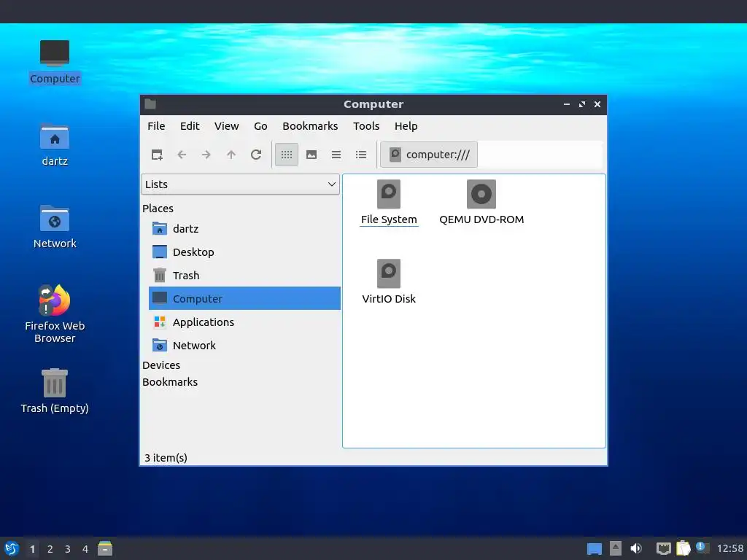The width and height of the screenshot is (747, 560).
Task: Open the Lubuntu start menu
Action: [x=12, y=548]
